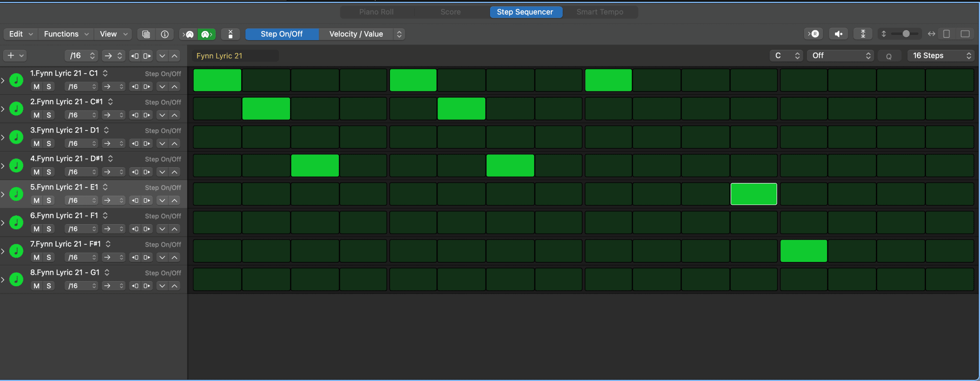Viewport: 980px width, 381px height.
Task: Click the vertical auto zoom icon
Action: (863, 34)
